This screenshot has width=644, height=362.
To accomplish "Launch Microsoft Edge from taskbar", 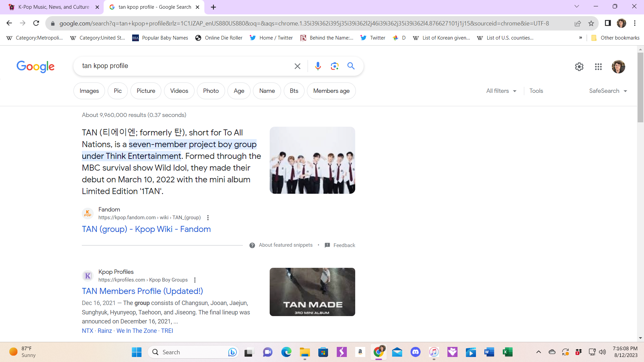I will [286, 352].
